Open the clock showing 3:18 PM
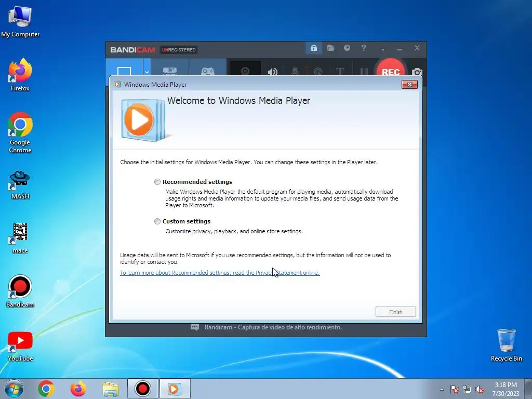532x399 pixels. click(506, 389)
